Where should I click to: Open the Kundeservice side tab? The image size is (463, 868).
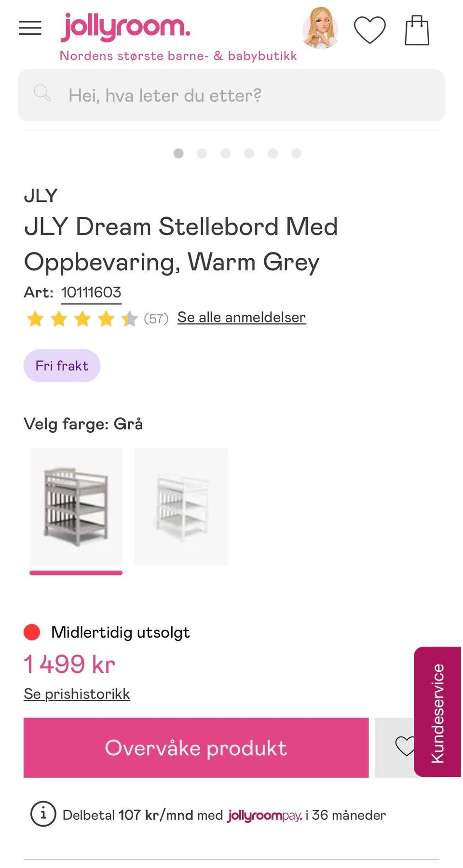click(x=437, y=712)
